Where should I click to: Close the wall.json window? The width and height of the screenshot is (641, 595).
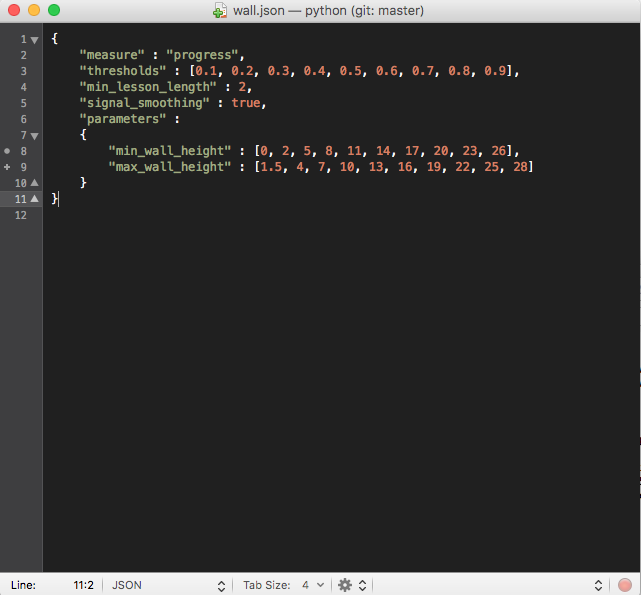[x=14, y=10]
